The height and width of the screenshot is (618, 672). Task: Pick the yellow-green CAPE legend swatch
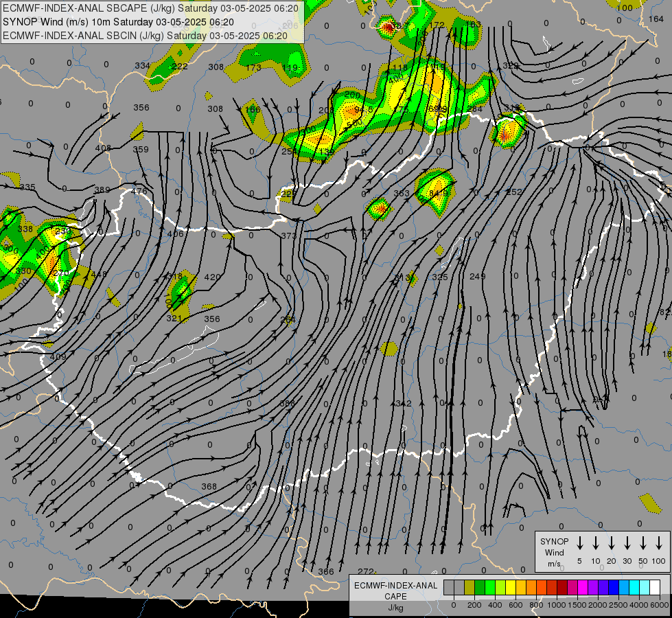coord(500,587)
